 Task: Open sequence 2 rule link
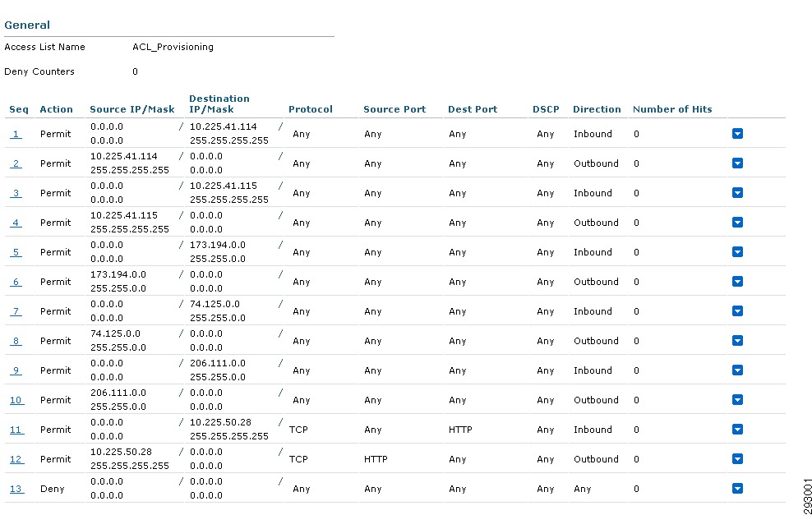pos(16,163)
